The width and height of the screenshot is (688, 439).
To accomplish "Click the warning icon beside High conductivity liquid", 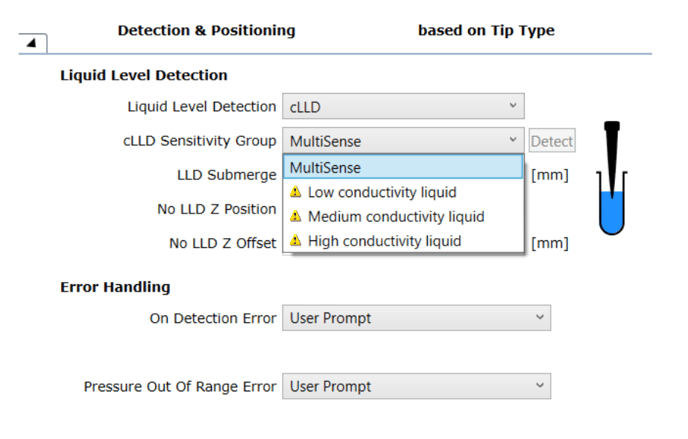I will (296, 241).
